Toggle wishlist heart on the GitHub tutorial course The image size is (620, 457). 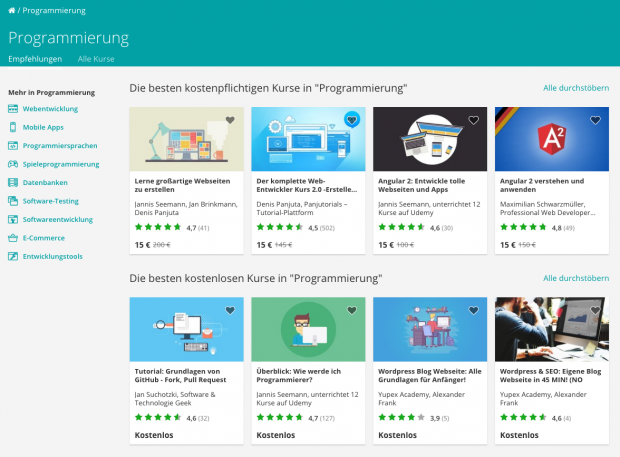pos(230,310)
